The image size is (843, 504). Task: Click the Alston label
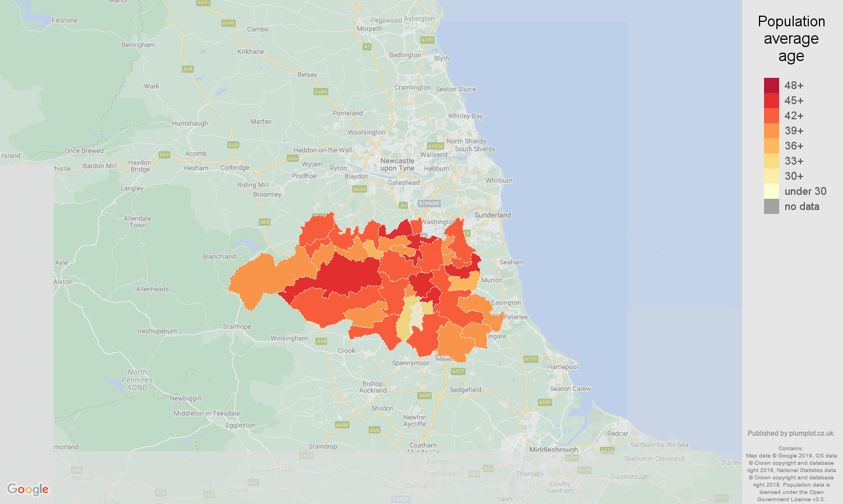point(63,282)
